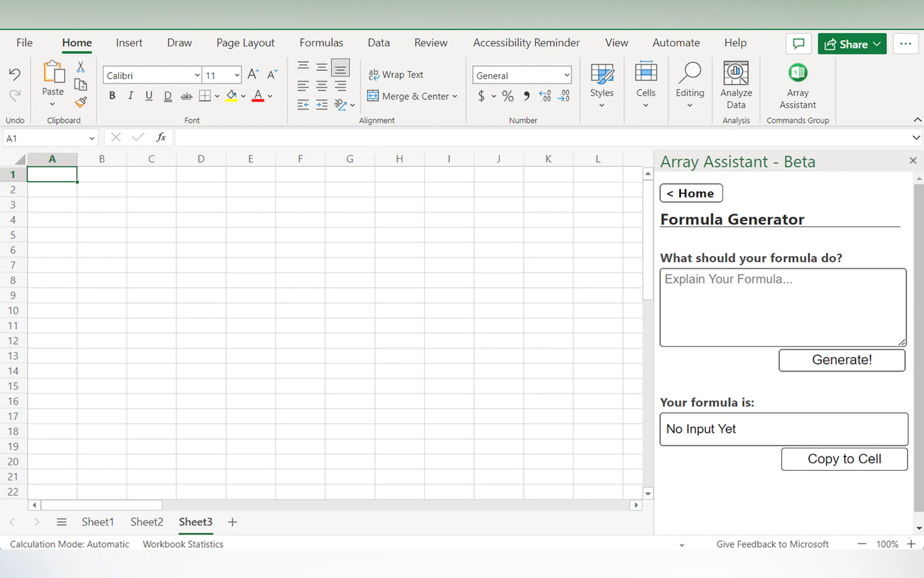The width and height of the screenshot is (924, 578).
Task: Expand the Merge & Center dropdown arrow
Action: tap(455, 96)
